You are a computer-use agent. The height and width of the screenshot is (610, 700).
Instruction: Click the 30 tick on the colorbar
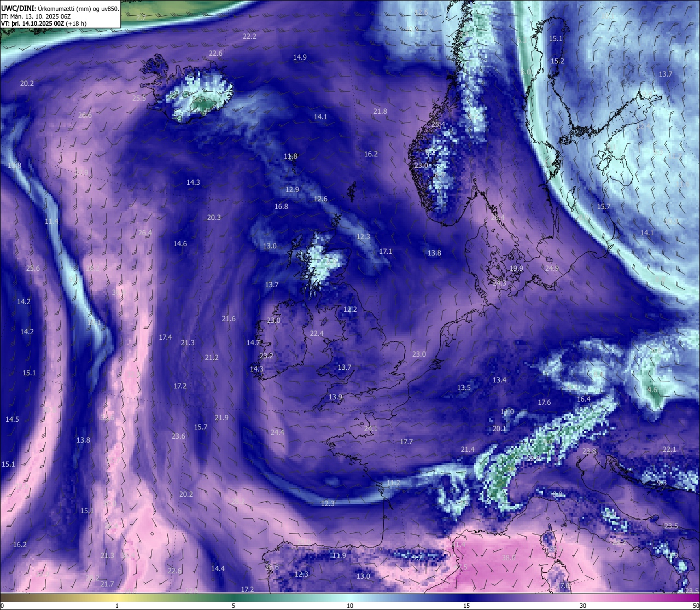coord(583,606)
